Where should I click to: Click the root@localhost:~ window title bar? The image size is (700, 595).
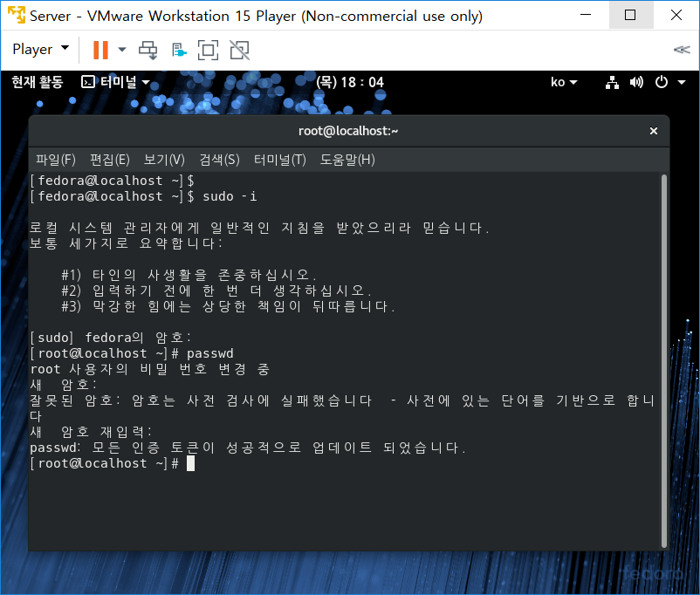348,131
